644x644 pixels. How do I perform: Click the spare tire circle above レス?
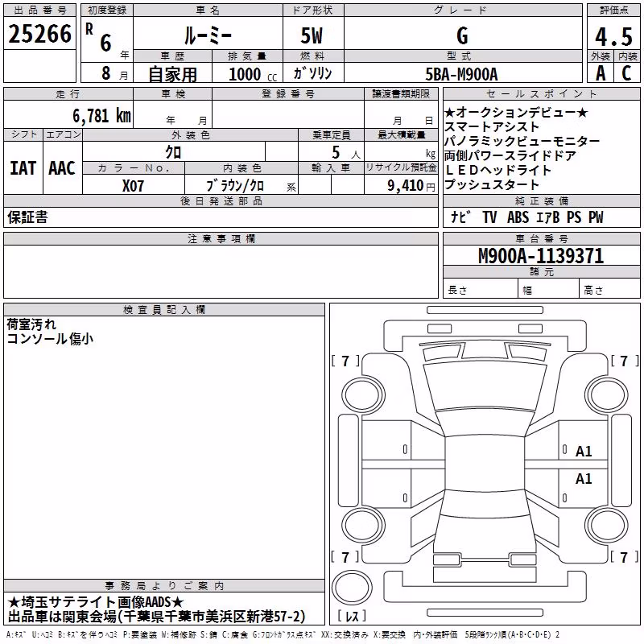click(352, 587)
